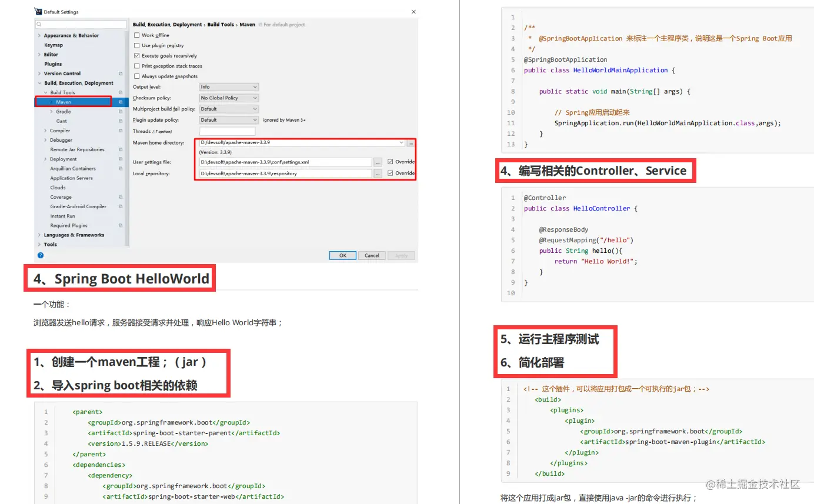814x504 pixels.
Task: Click the greyed-out Apply button
Action: click(x=401, y=255)
